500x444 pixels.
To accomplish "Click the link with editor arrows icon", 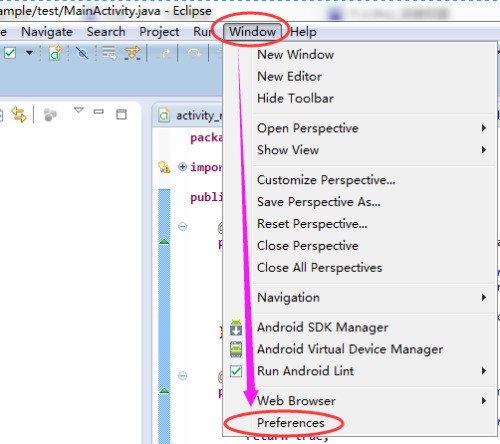I will pyautogui.click(x=19, y=115).
